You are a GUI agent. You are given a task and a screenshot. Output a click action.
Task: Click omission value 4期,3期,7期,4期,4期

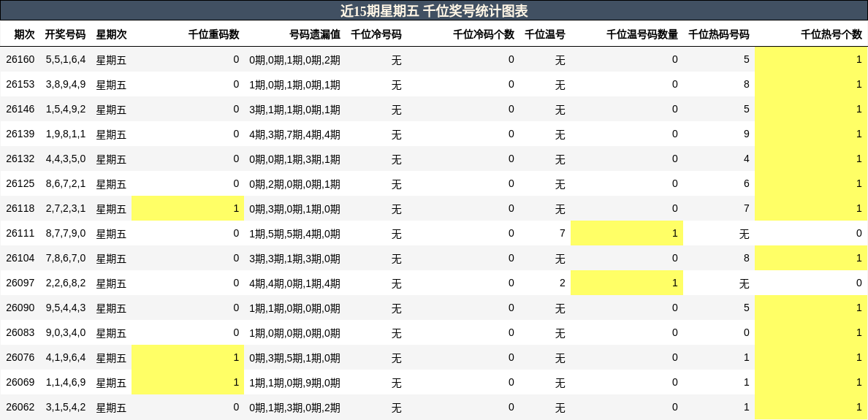tap(294, 134)
